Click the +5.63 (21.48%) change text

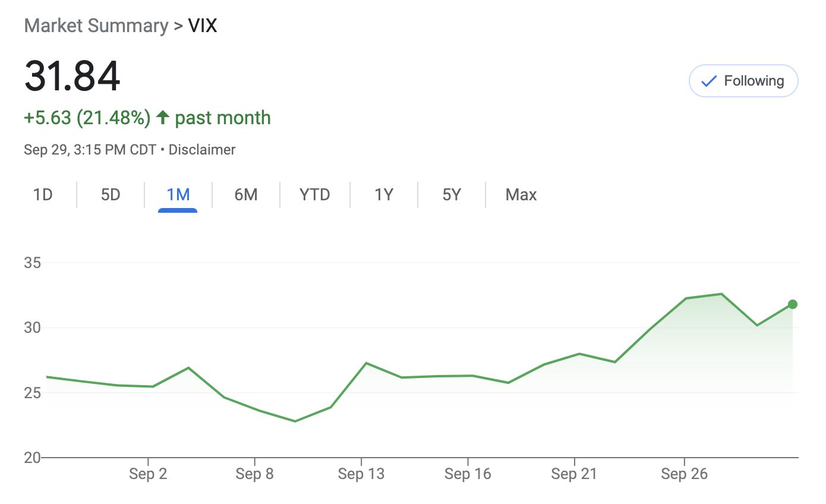click(87, 118)
